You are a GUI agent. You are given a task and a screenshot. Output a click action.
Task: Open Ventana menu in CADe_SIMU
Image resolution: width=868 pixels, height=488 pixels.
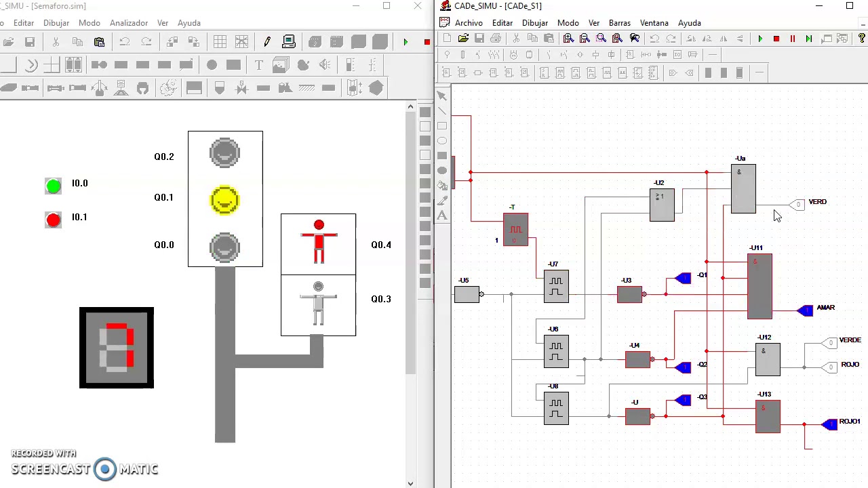pos(654,22)
